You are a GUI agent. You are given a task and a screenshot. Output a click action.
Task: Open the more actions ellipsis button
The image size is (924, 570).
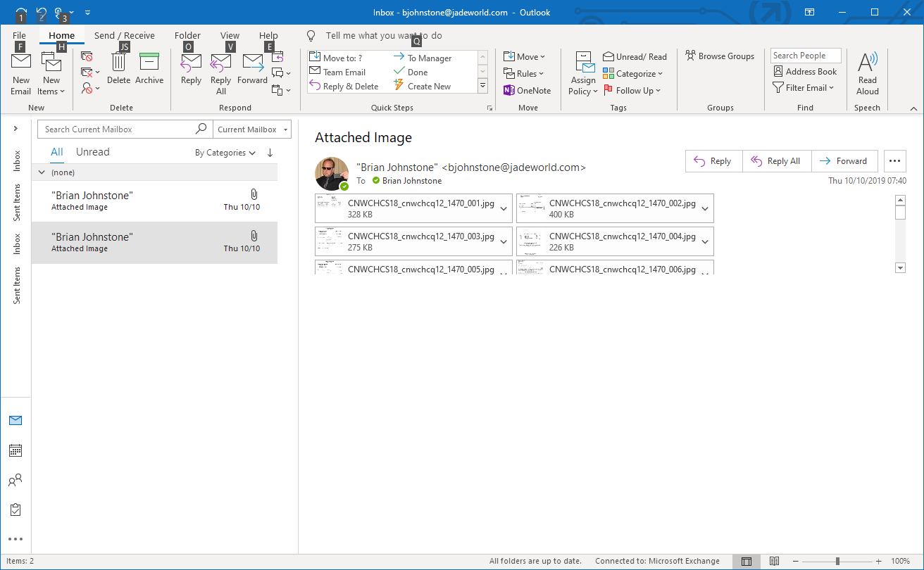pos(894,161)
